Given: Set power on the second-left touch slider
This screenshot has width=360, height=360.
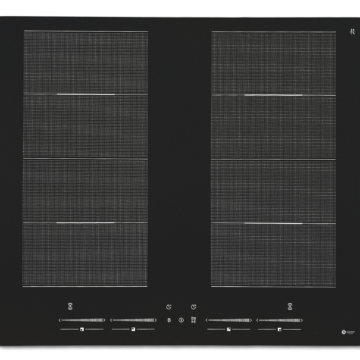Looking at the screenshot, I should (x=133, y=320).
